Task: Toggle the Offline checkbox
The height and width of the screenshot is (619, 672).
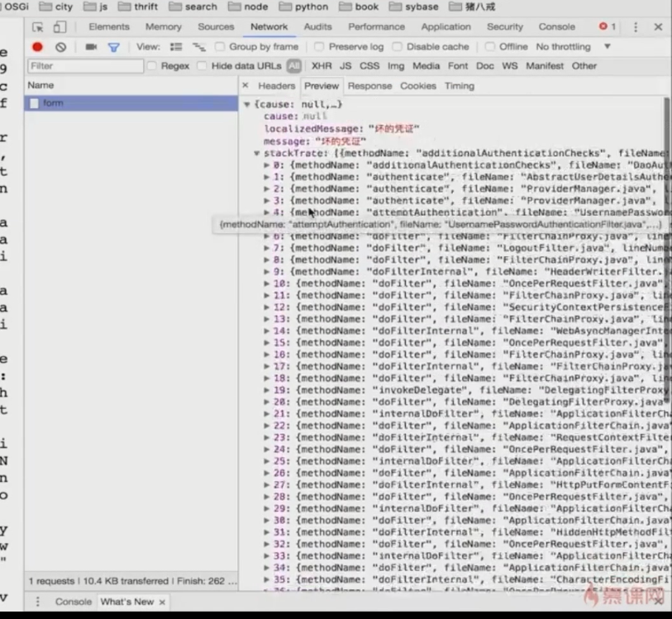Action: [x=489, y=46]
